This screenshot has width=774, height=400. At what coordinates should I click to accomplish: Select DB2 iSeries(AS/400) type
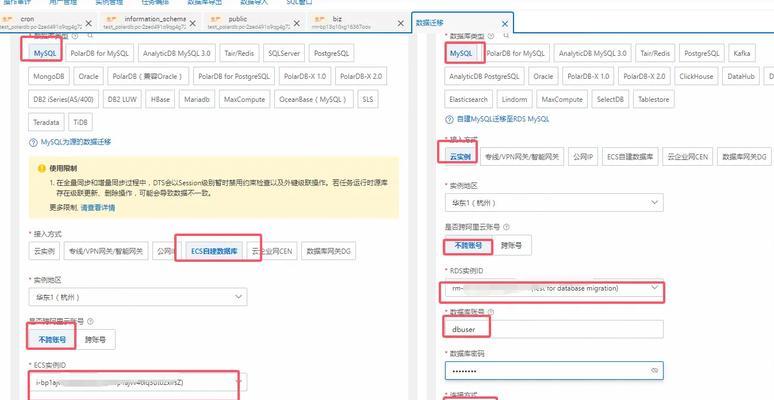[x=63, y=99]
